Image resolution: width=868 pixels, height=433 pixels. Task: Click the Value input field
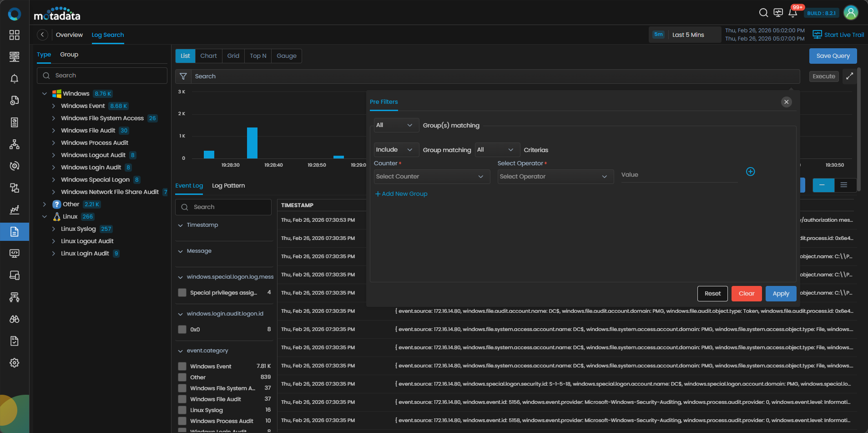click(679, 175)
